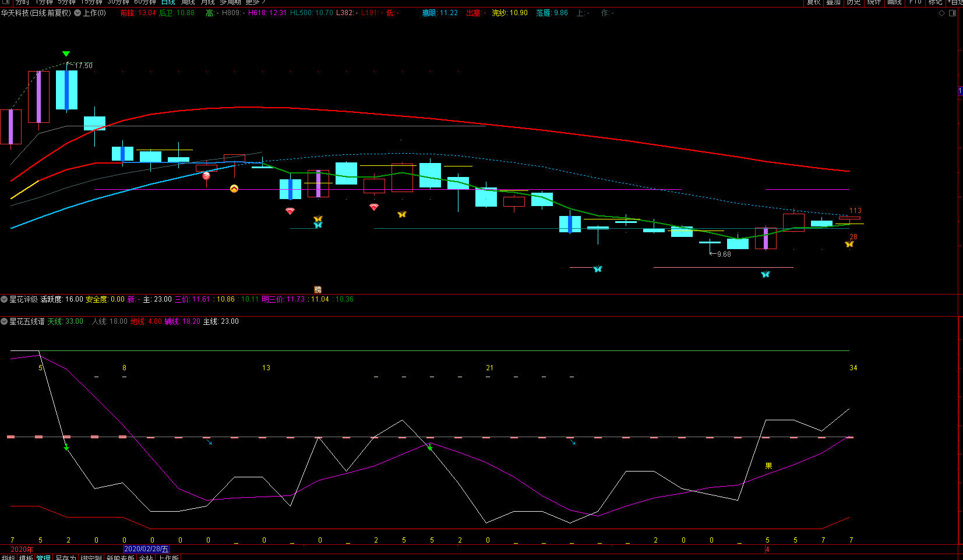This screenshot has width=963, height=560.
Task: Click the yellow butterfly under the number 28
Action: pyautogui.click(x=849, y=244)
